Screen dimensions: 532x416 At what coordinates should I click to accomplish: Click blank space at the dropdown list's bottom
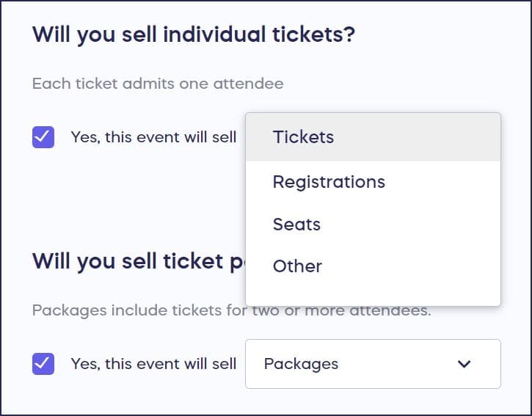pyautogui.click(x=373, y=295)
